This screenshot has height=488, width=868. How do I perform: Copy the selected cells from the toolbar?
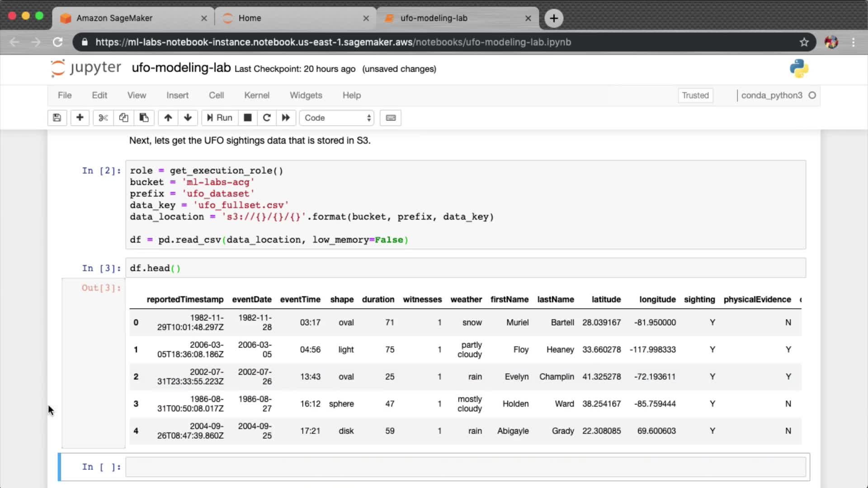point(123,118)
